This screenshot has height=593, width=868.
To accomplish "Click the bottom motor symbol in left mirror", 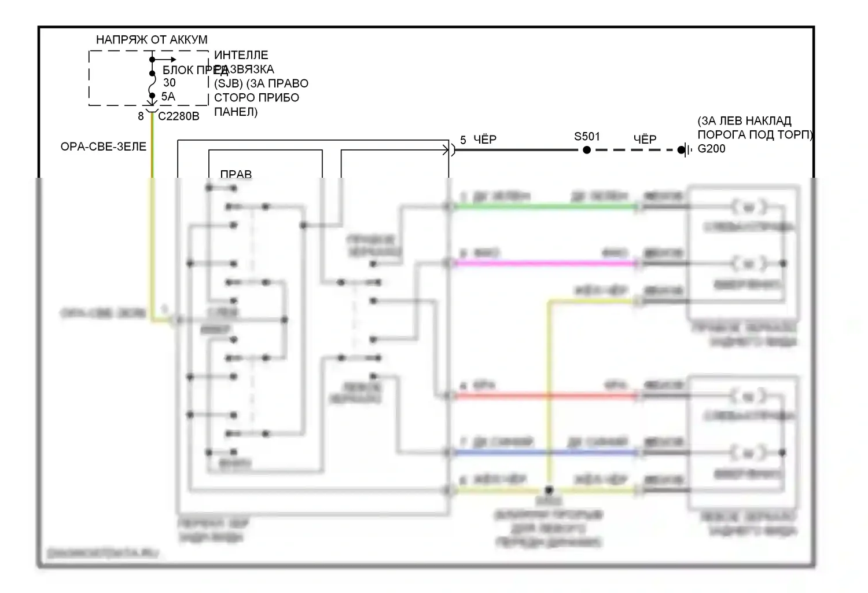I will (748, 452).
